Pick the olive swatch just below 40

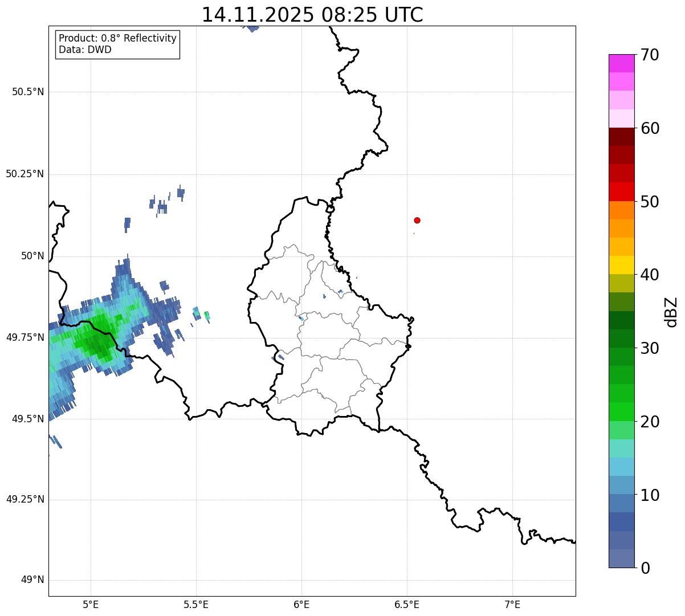click(x=622, y=283)
